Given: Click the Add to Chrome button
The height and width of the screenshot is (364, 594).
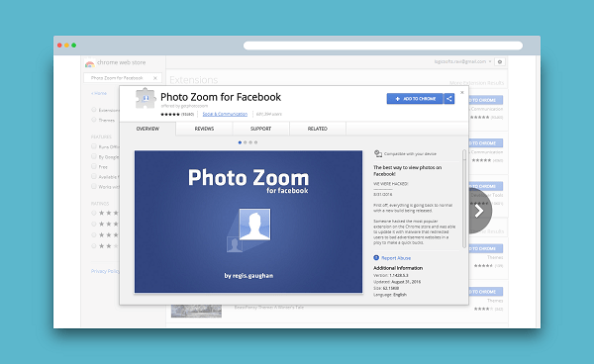Looking at the screenshot, I should coord(415,99).
